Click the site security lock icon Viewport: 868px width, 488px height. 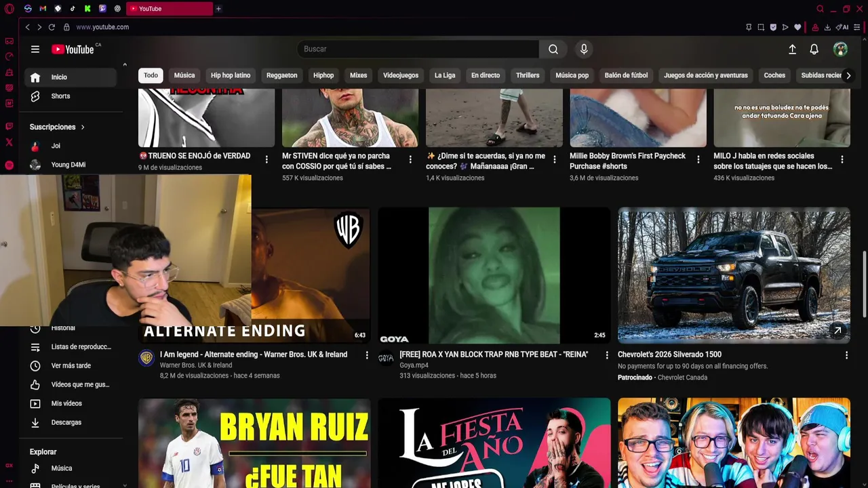[x=66, y=27]
